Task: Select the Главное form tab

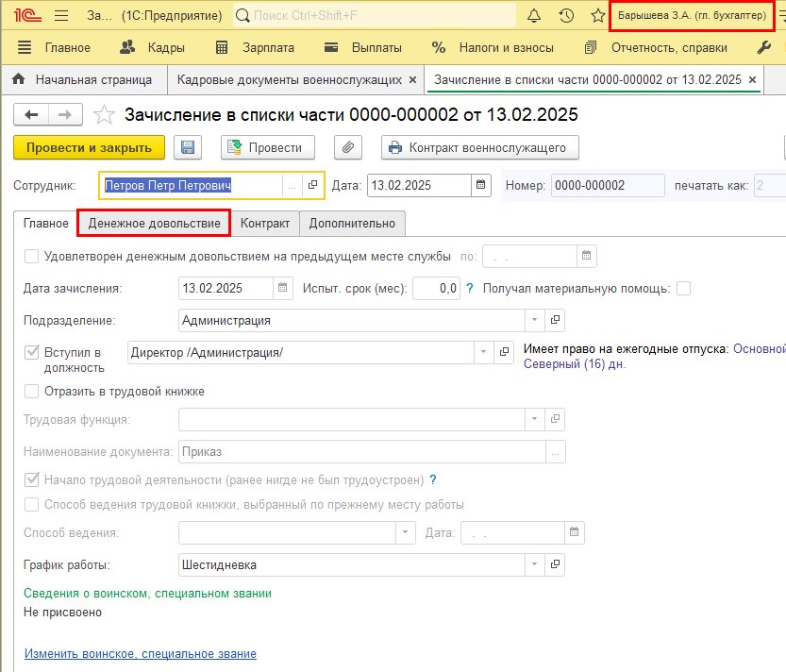Action: 45,223
